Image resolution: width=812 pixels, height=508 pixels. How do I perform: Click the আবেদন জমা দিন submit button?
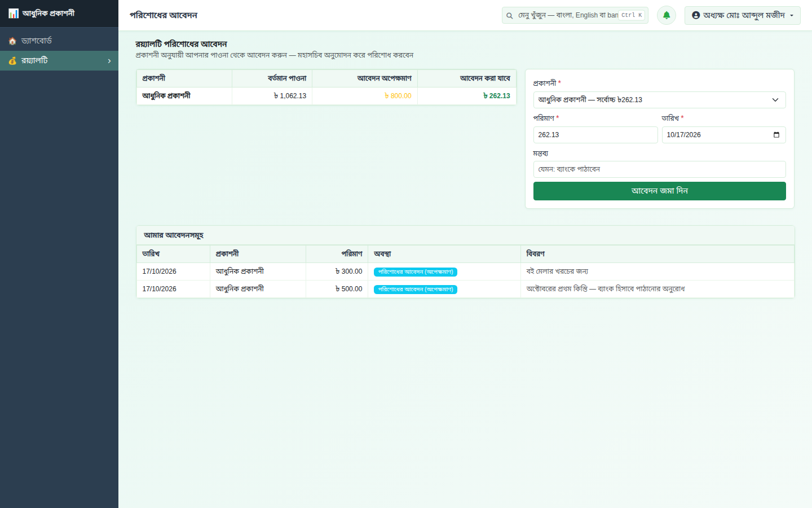pos(659,191)
